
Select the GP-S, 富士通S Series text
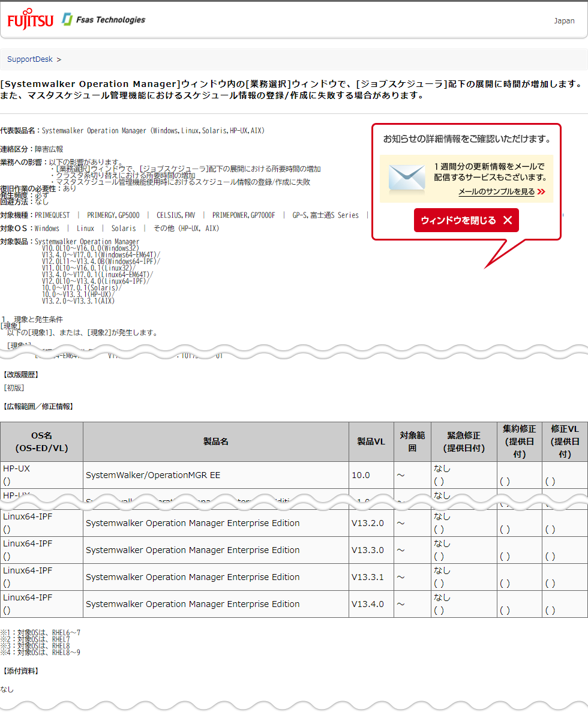click(326, 215)
